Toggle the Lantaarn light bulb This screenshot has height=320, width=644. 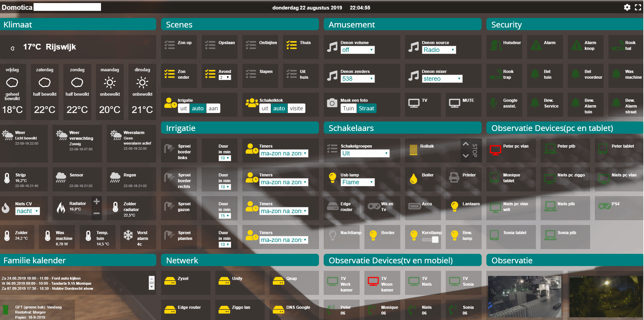click(x=454, y=206)
